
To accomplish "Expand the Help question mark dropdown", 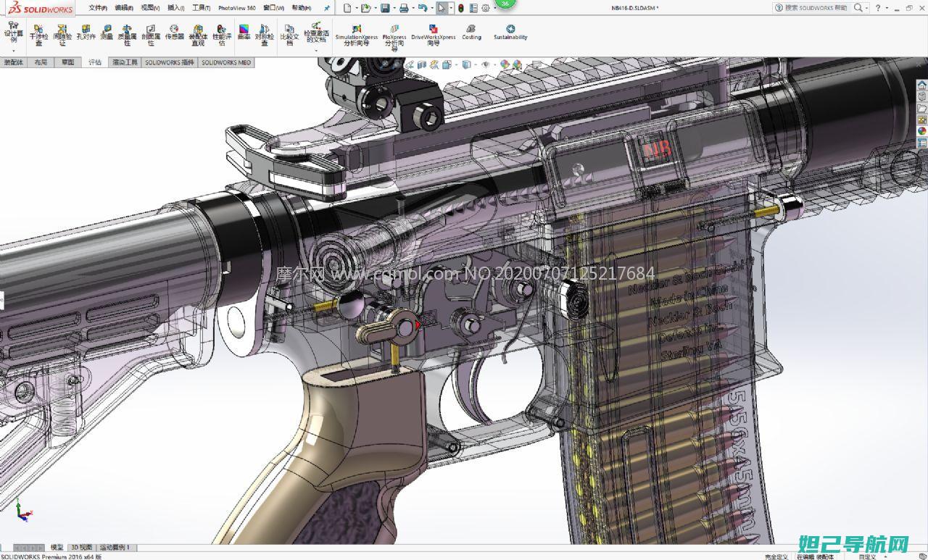I will (x=887, y=8).
